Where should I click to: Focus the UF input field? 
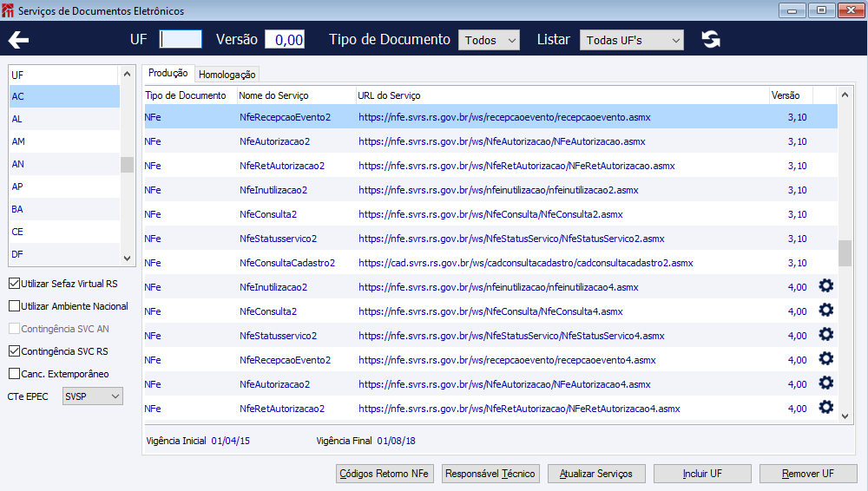click(181, 39)
